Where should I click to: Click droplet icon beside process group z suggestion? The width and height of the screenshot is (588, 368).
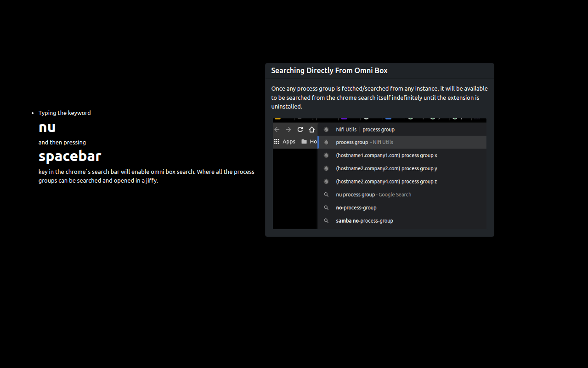pyautogui.click(x=326, y=181)
